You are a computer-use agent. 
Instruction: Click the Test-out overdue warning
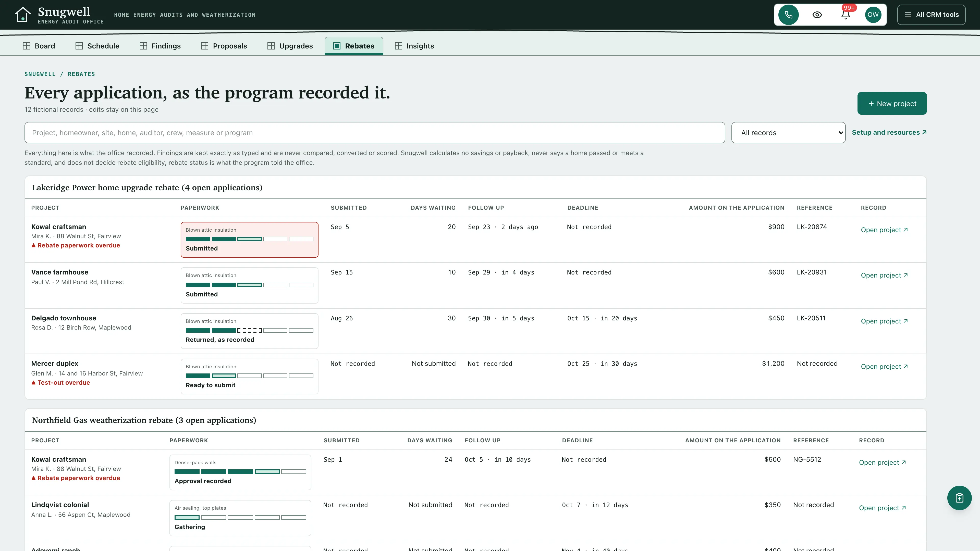pos(61,383)
